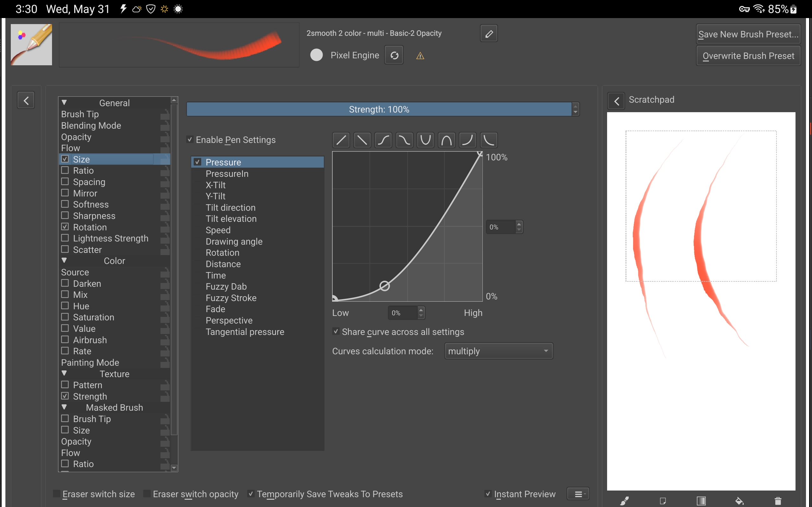Screen dimensions: 812x507
Task: Select Opacity in the General list
Action: coord(76,137)
